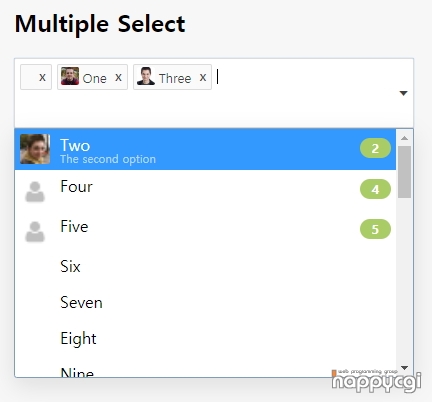
Task: Click the avatar photo in Three tag
Action: coord(146,76)
